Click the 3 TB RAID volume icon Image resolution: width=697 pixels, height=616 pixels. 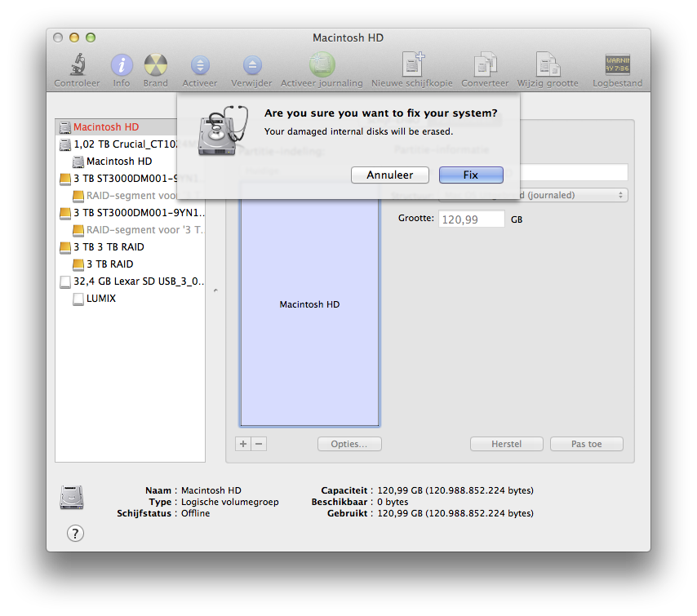pos(78,265)
